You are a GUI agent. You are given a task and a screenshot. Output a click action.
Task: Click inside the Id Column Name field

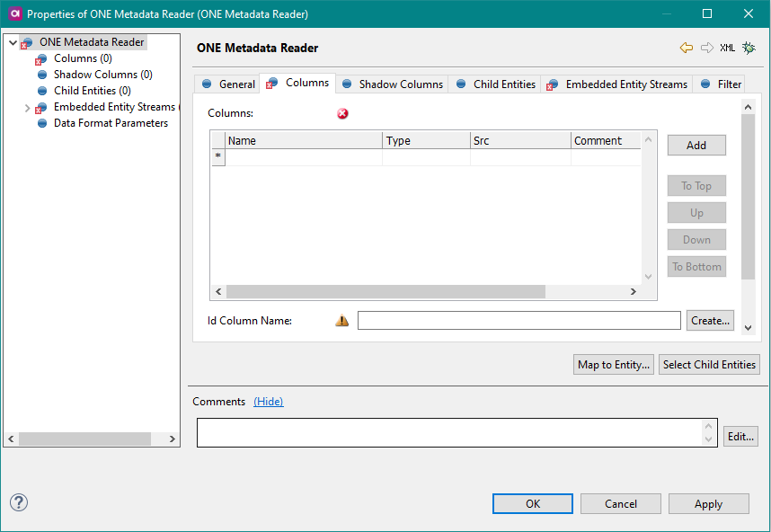[x=518, y=320]
